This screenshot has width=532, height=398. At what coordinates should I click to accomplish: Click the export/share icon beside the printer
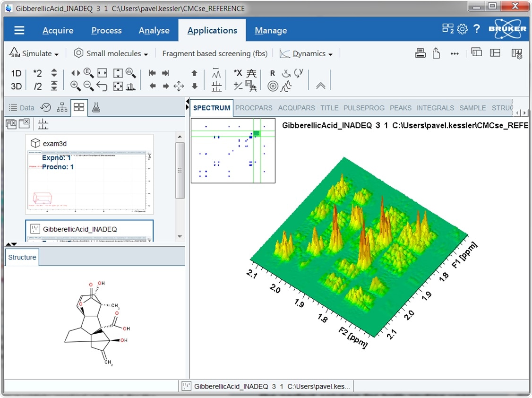(x=436, y=53)
